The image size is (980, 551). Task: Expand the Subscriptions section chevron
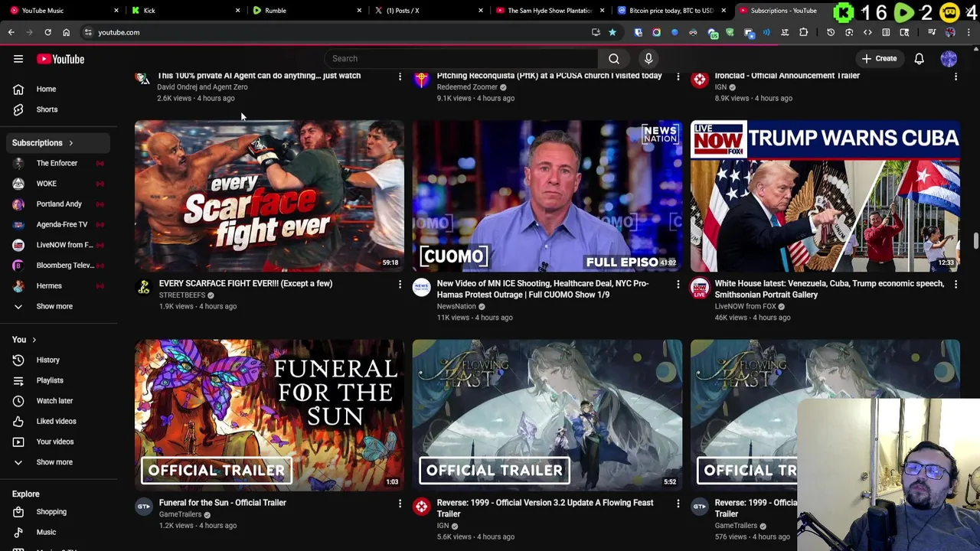(70, 143)
